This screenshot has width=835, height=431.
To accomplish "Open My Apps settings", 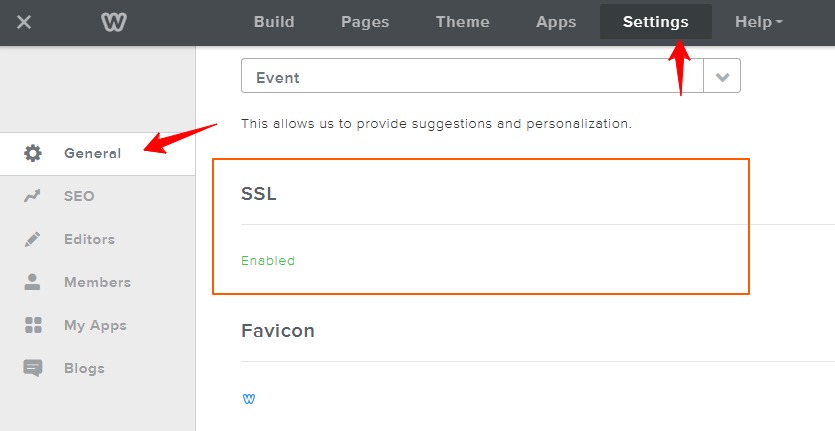I will [x=97, y=326].
